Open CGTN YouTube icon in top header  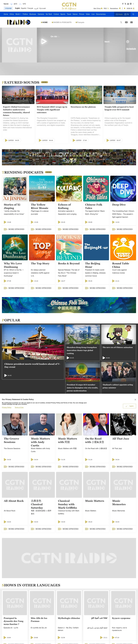[x=128, y=4]
